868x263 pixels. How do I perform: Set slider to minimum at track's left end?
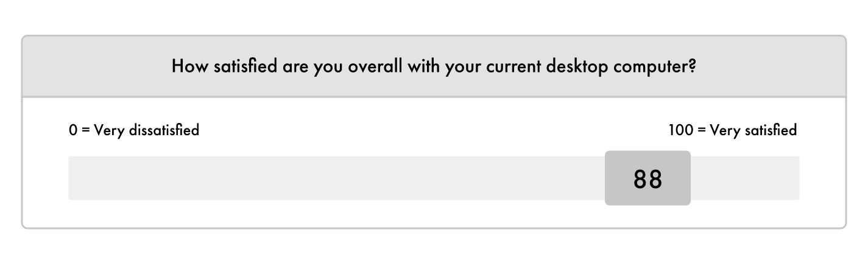click(70, 178)
